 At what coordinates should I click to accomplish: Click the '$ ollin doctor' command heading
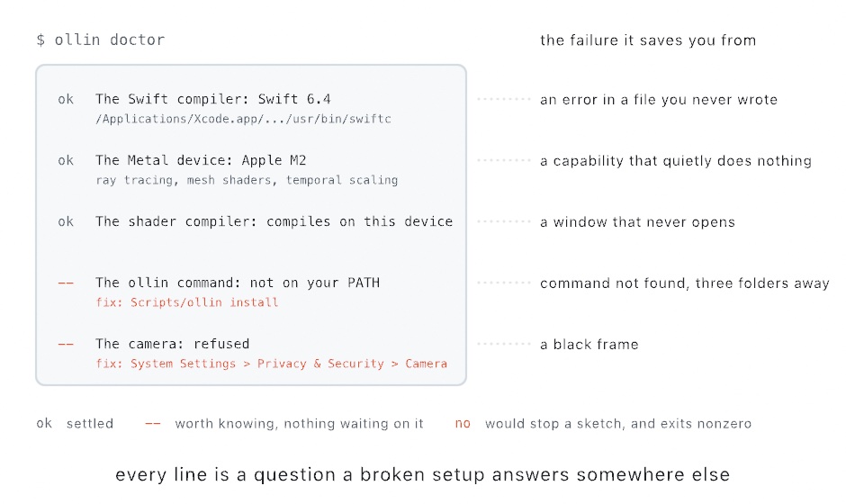[x=101, y=40]
